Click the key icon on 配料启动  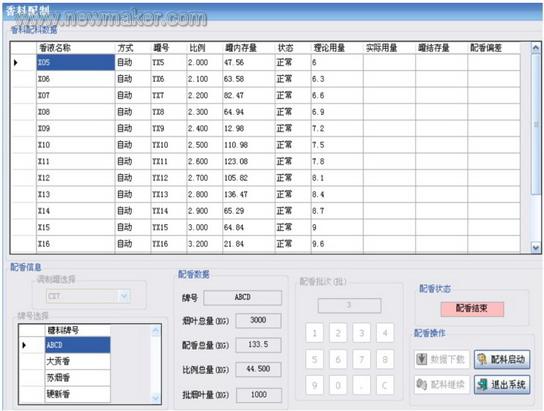(x=482, y=359)
